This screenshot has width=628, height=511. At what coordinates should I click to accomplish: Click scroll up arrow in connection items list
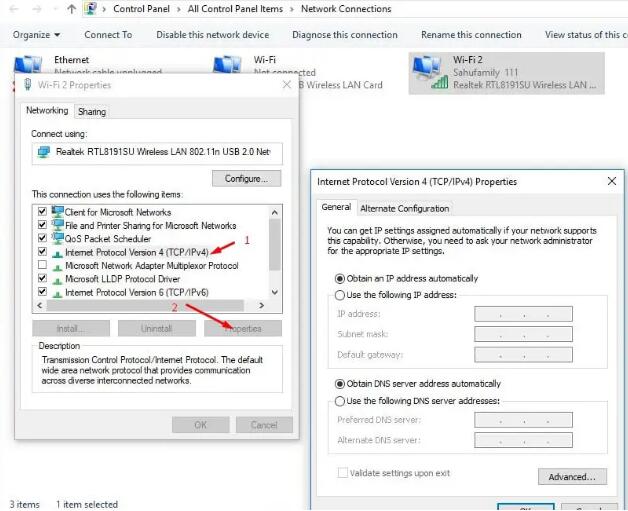[275, 212]
